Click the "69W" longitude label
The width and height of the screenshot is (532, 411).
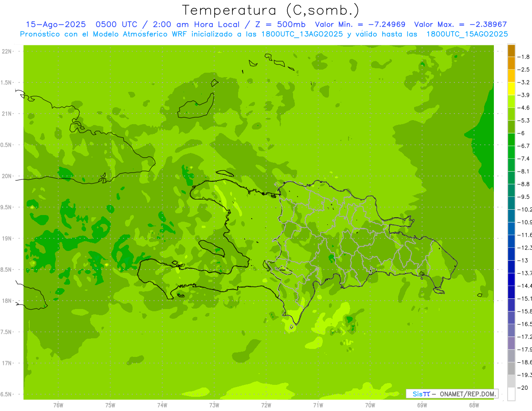(422, 405)
